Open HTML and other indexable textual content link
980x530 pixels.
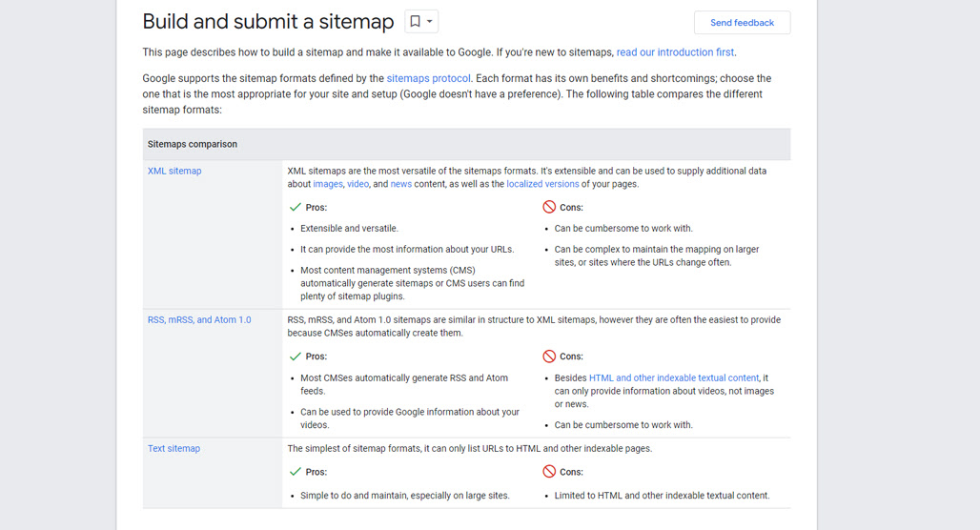(x=674, y=378)
